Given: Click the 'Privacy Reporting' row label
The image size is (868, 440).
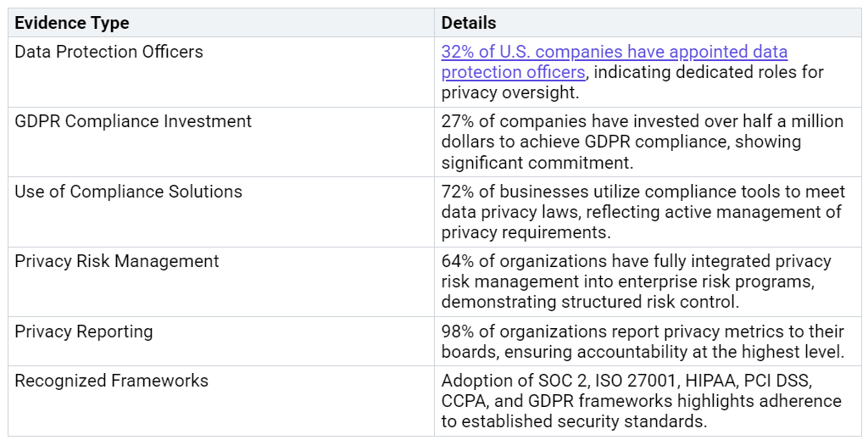Looking at the screenshot, I should (84, 332).
